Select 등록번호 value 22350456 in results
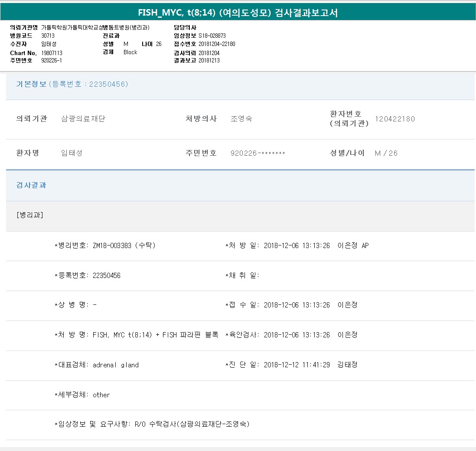The image size is (476, 451). click(x=107, y=275)
